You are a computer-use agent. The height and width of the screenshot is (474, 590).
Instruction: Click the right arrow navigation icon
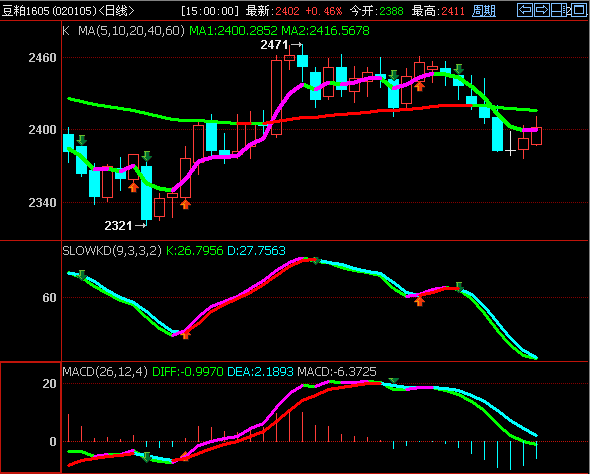(541, 10)
